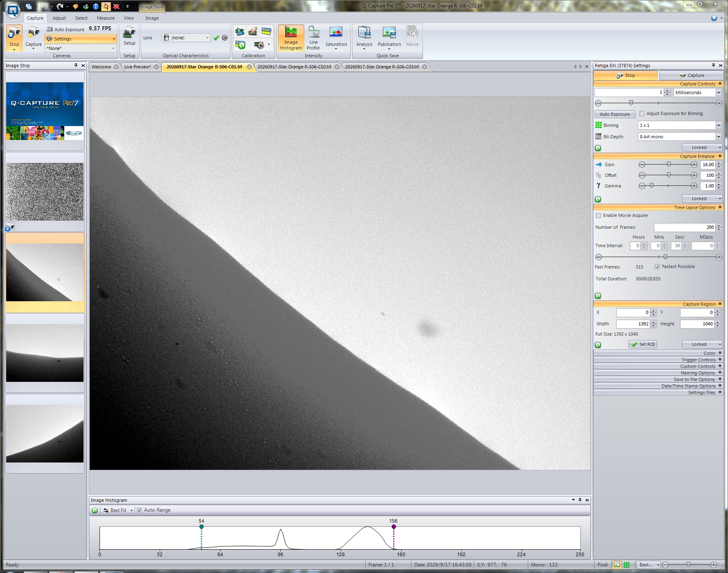Open the Milliseconds unit dropdown
This screenshot has height=573, width=728.
point(719,92)
